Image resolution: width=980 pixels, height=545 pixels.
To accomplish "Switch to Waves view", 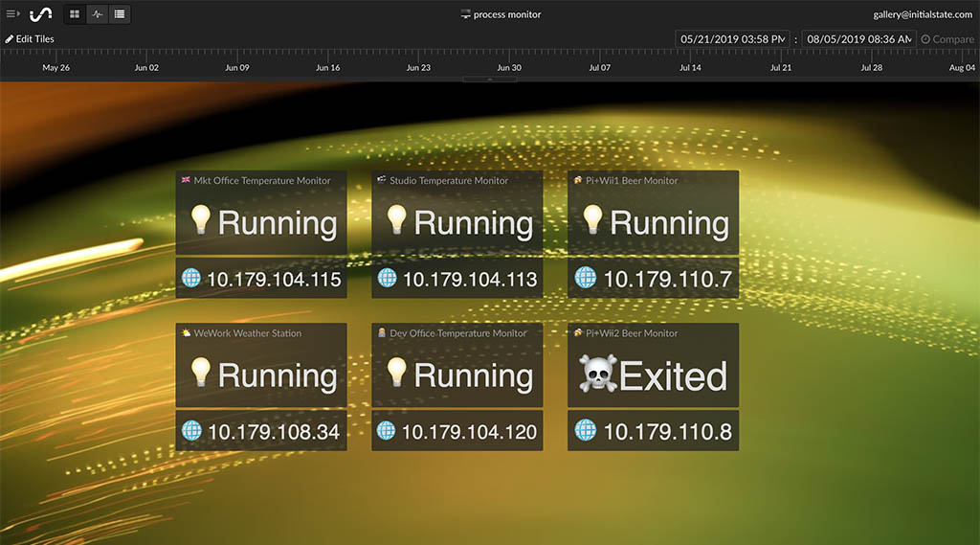I will [x=97, y=14].
